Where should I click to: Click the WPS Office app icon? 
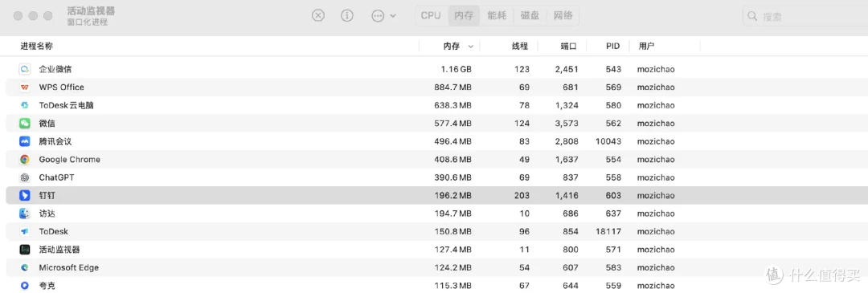24,87
